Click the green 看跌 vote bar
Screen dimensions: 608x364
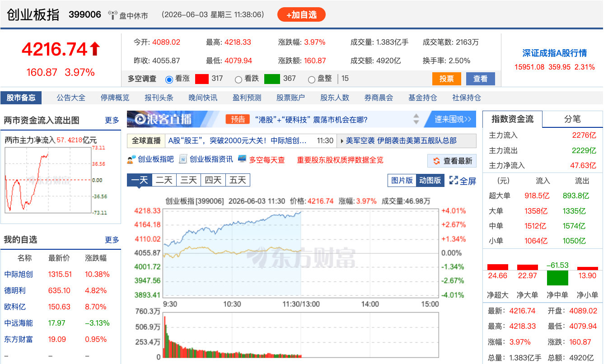coord(272,79)
